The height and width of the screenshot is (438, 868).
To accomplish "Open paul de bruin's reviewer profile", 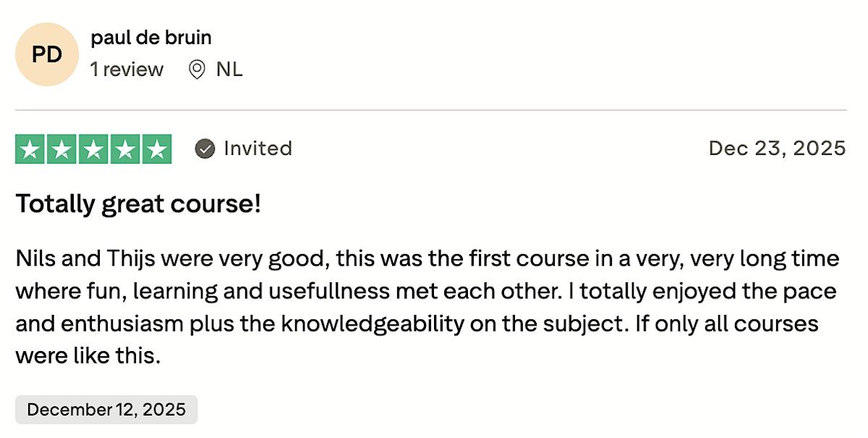I will (x=151, y=38).
